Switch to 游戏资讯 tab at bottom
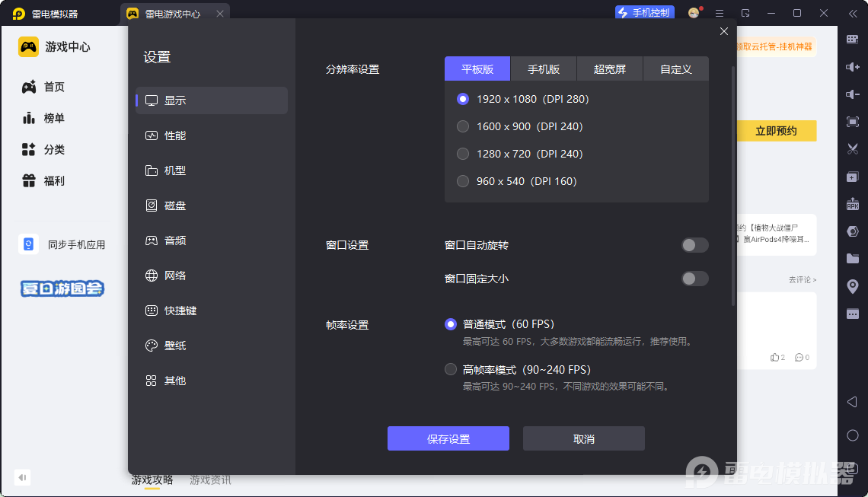Image resolution: width=868 pixels, height=497 pixels. (210, 479)
